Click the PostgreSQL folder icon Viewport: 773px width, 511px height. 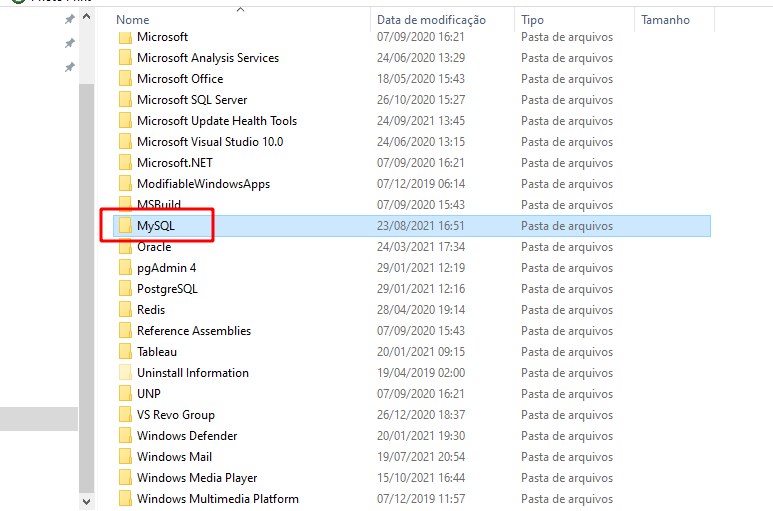125,289
